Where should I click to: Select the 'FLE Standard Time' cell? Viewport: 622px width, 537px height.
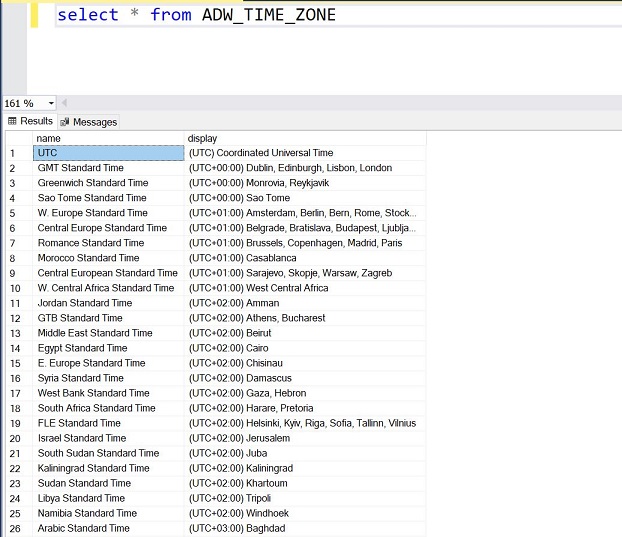[109, 424]
